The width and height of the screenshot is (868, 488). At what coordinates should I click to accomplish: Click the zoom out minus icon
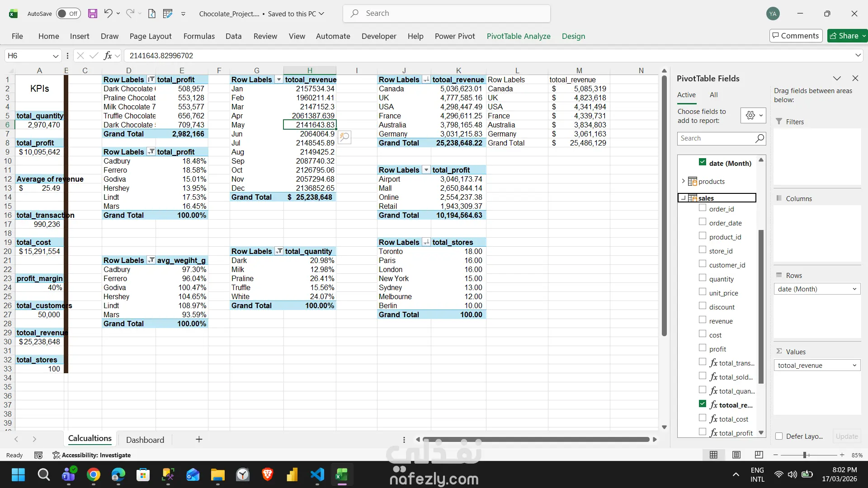coord(776,455)
